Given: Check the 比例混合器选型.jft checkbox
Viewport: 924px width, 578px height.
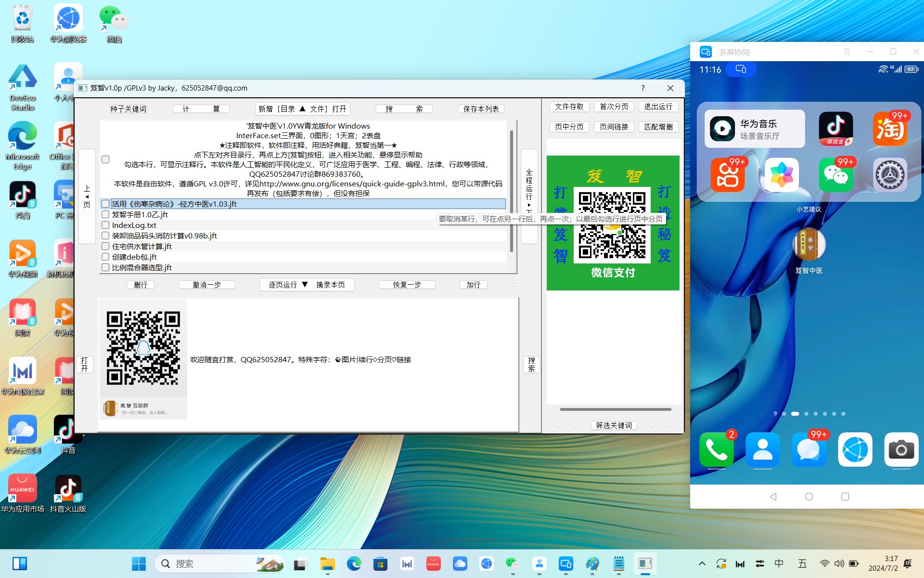Looking at the screenshot, I should 105,267.
